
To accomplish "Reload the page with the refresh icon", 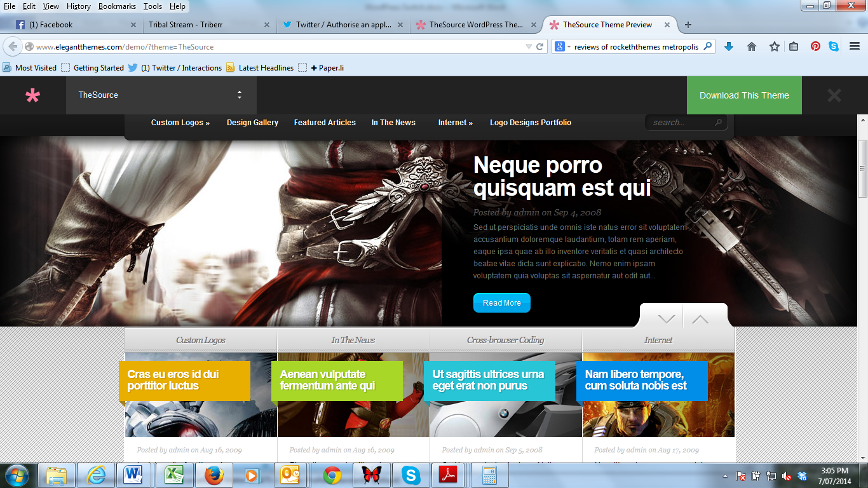I will [x=540, y=47].
